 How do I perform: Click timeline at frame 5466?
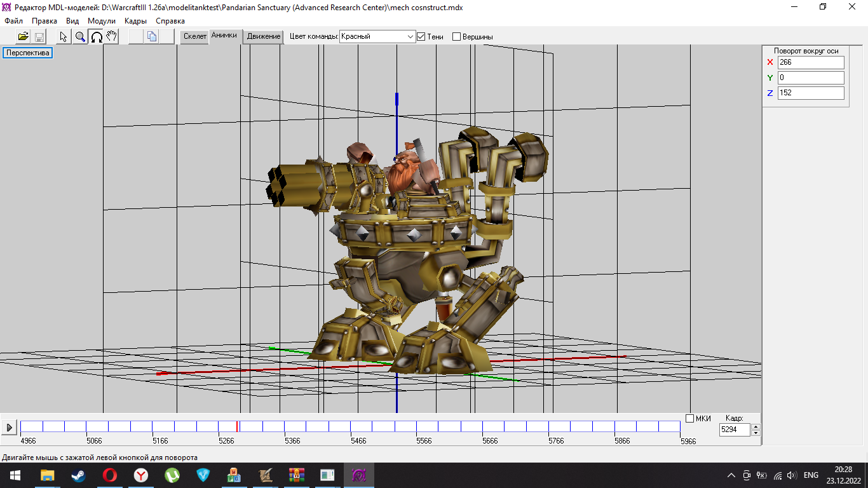coord(350,426)
